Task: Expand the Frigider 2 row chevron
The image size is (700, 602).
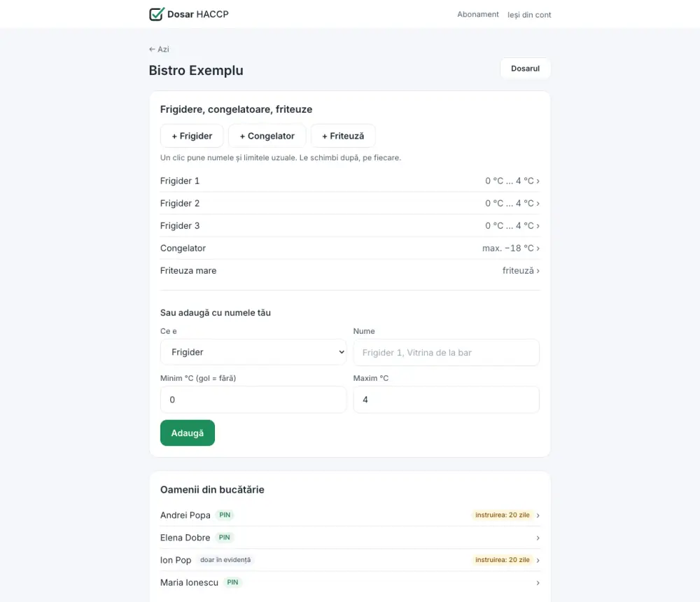Action: pos(538,203)
